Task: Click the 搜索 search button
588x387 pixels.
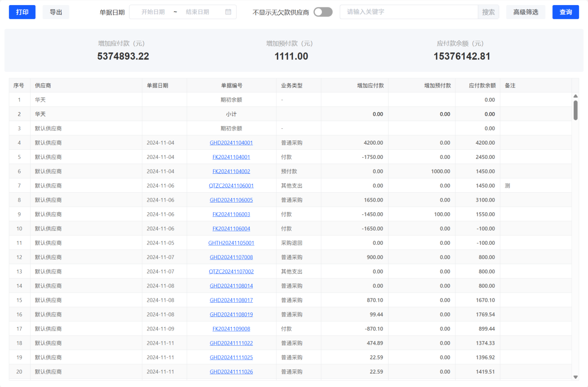Action: click(x=488, y=12)
